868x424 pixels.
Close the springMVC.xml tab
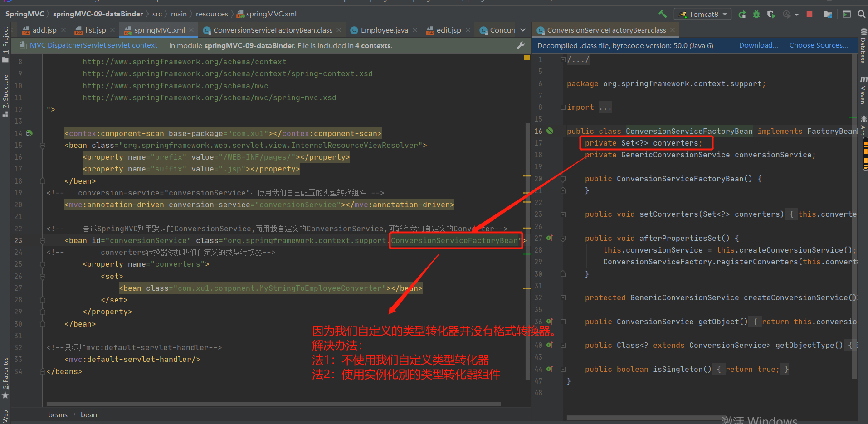click(191, 30)
